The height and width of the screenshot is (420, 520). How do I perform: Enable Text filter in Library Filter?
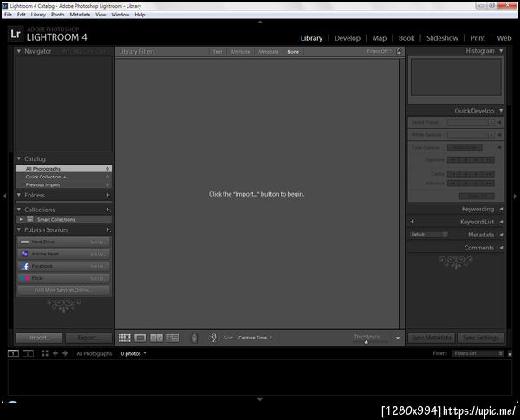click(x=218, y=52)
